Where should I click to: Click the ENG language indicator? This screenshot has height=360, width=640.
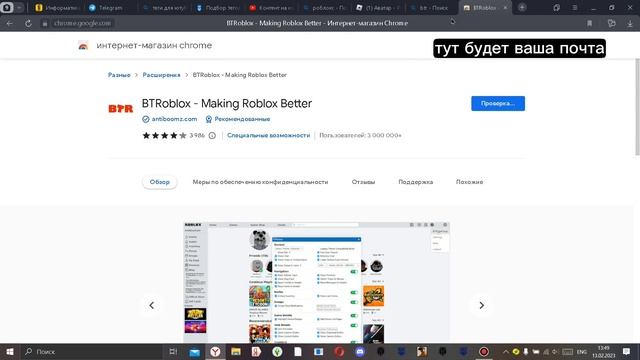(582, 351)
